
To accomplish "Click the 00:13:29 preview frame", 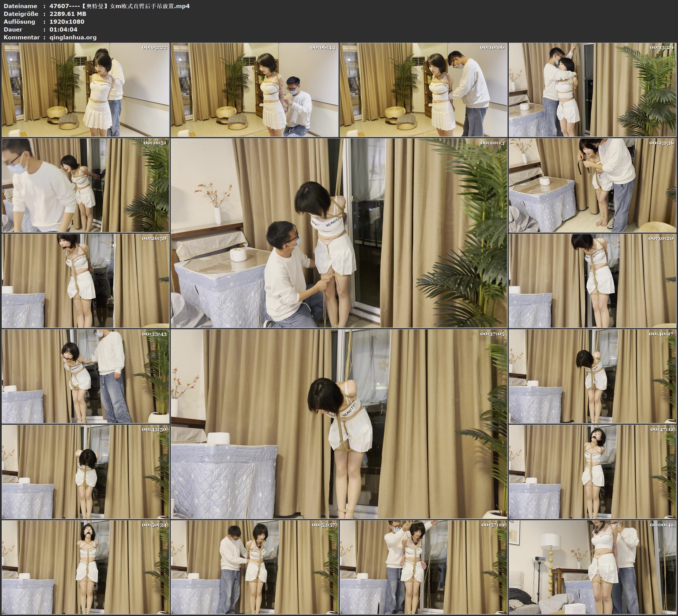I will [592, 90].
